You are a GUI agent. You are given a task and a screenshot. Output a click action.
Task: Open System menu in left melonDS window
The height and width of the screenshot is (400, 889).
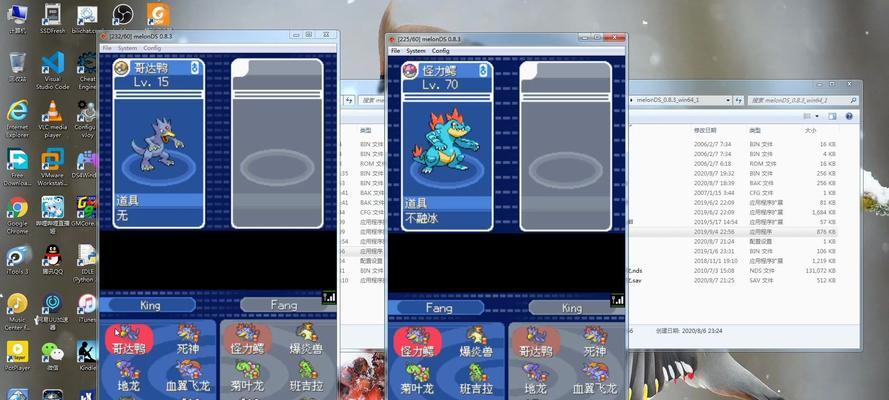pyautogui.click(x=127, y=48)
